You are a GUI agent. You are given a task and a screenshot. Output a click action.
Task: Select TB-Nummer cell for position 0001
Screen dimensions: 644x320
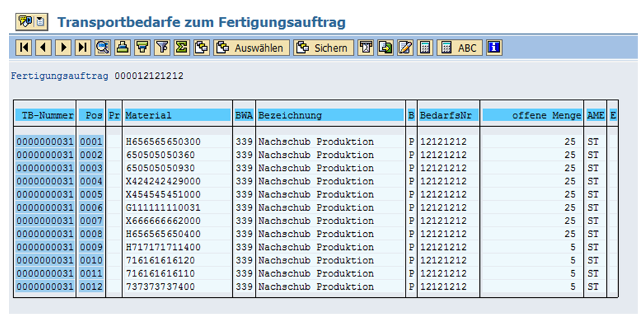coord(45,142)
